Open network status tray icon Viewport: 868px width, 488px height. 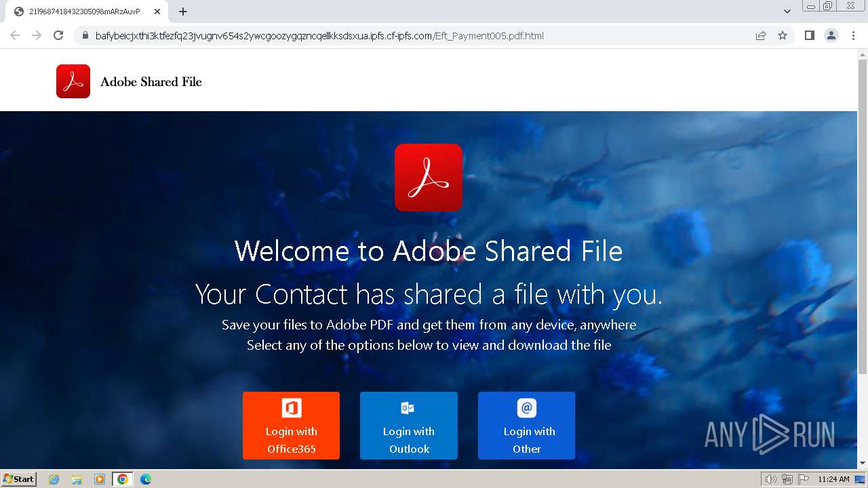(788, 479)
